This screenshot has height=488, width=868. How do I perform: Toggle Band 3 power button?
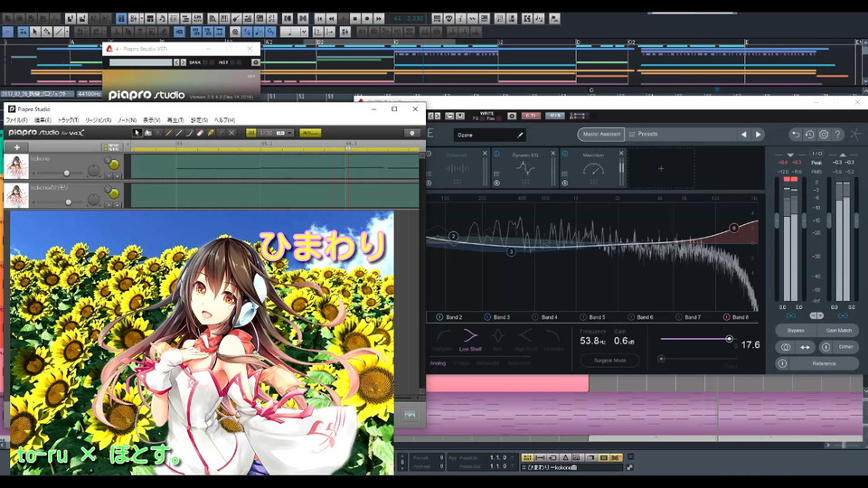coord(487,317)
